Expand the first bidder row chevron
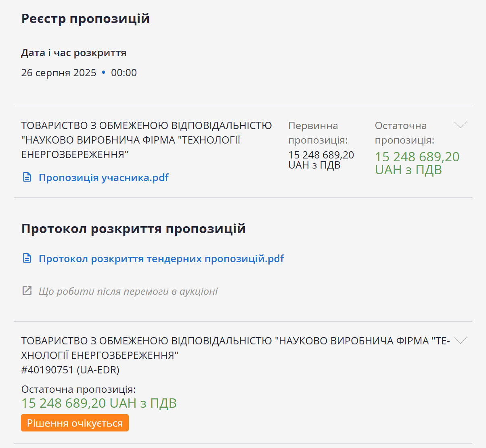 coord(460,125)
